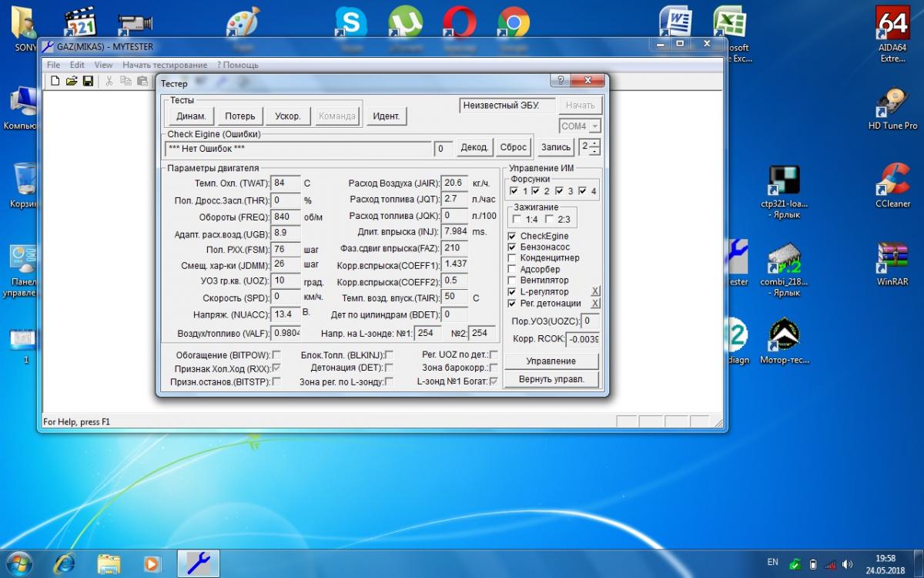Click the Сброс errors button
924x578 pixels.
tap(514, 147)
